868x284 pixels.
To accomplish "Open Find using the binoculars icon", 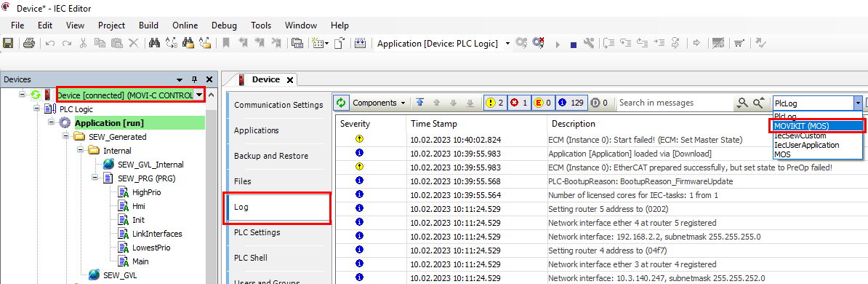I will point(154,43).
